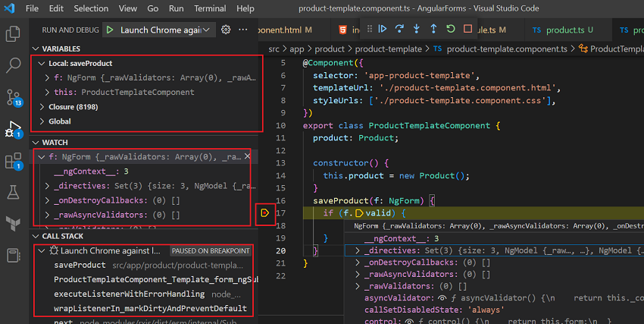Click Continue in the debug toolbar
644x324 pixels.
click(382, 29)
